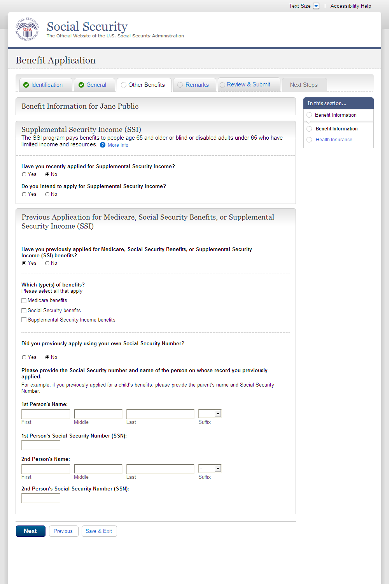Click the status circle on Remarks tab
The image size is (392, 587).
180,85
